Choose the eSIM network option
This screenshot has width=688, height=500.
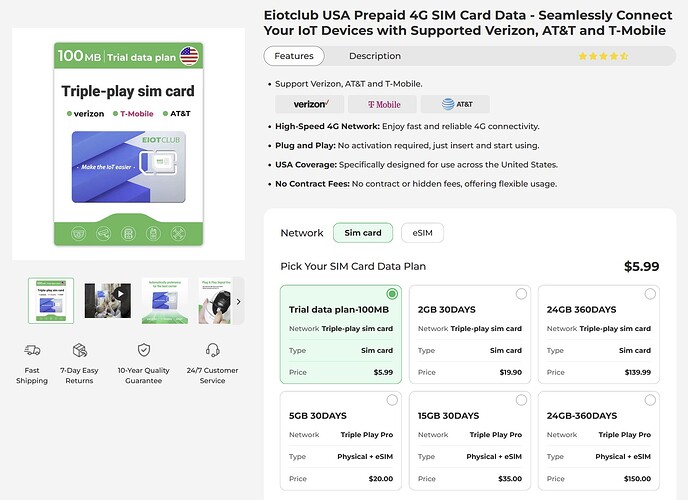point(422,233)
